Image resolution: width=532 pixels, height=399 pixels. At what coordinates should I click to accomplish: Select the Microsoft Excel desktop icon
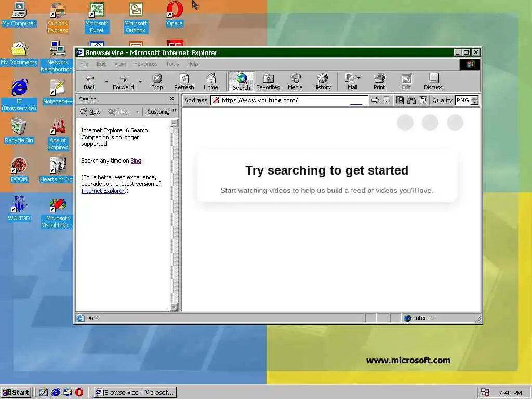tap(97, 18)
